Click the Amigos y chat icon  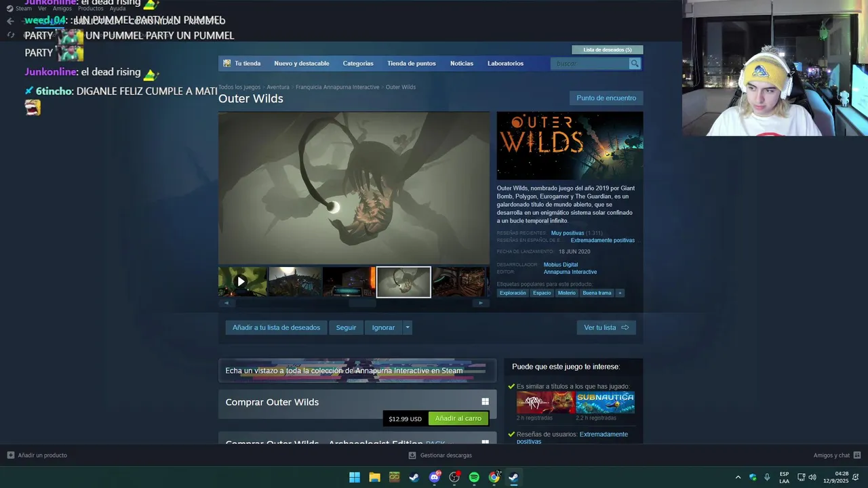(x=857, y=455)
